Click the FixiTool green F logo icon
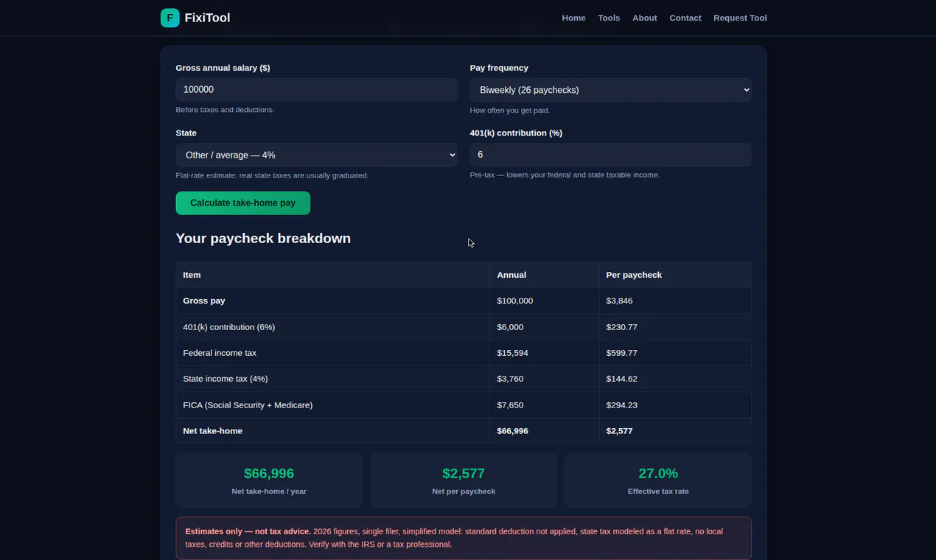Screen dimensions: 936x560 pos(170,18)
